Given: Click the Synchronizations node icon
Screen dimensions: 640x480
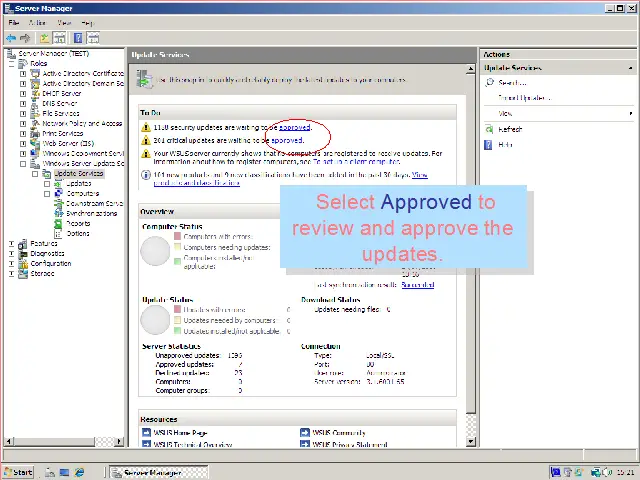Looking at the screenshot, I should (x=59, y=213).
